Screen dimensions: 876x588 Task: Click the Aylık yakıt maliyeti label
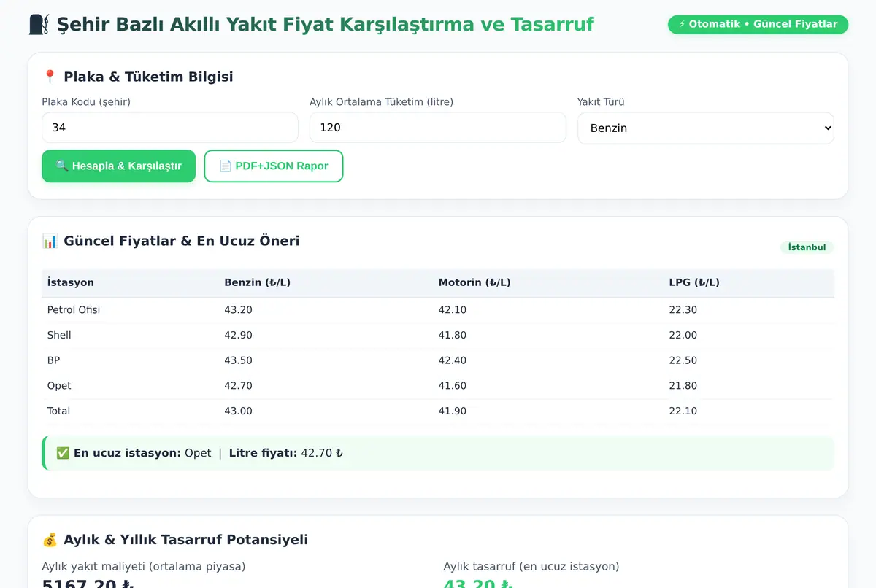tap(144, 566)
